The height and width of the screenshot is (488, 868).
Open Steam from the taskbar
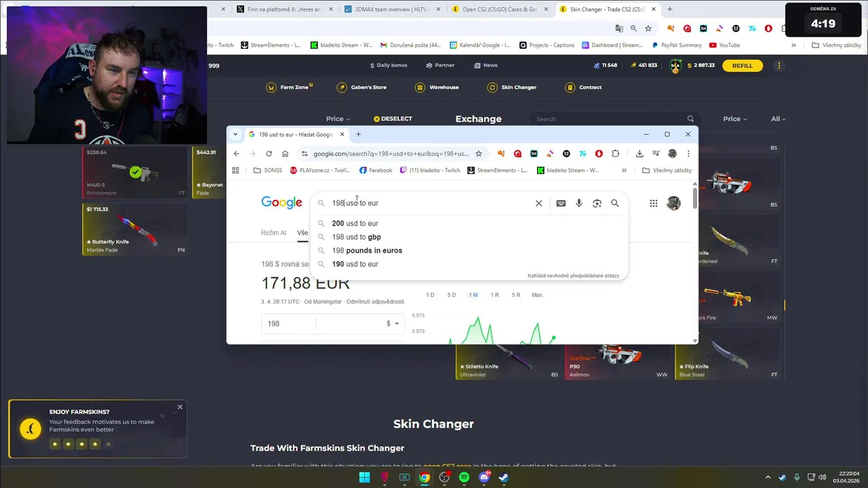[x=504, y=477]
